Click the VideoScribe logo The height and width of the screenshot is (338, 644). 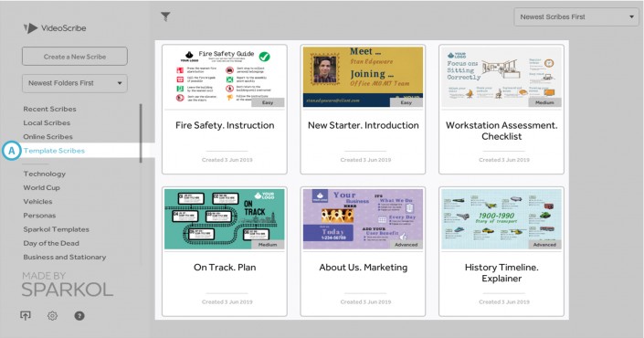click(55, 28)
